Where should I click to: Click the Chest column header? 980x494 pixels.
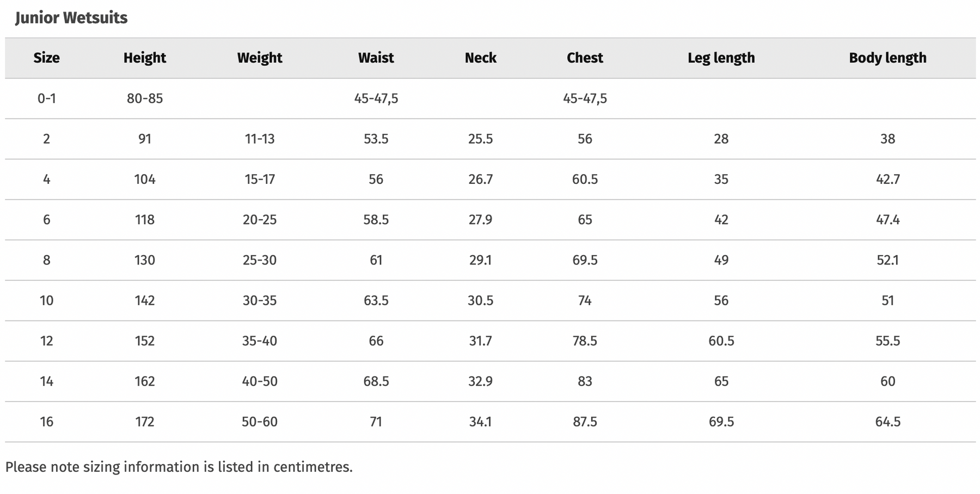point(585,58)
